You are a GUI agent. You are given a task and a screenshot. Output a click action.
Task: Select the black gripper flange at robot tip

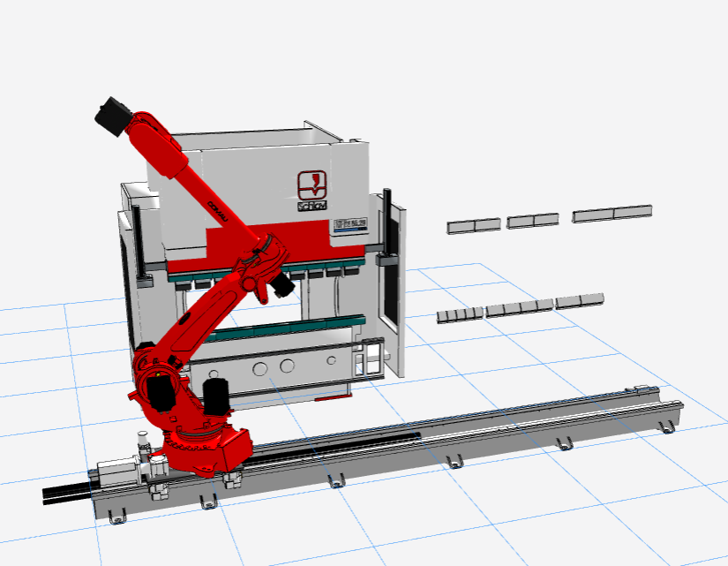[x=114, y=117]
